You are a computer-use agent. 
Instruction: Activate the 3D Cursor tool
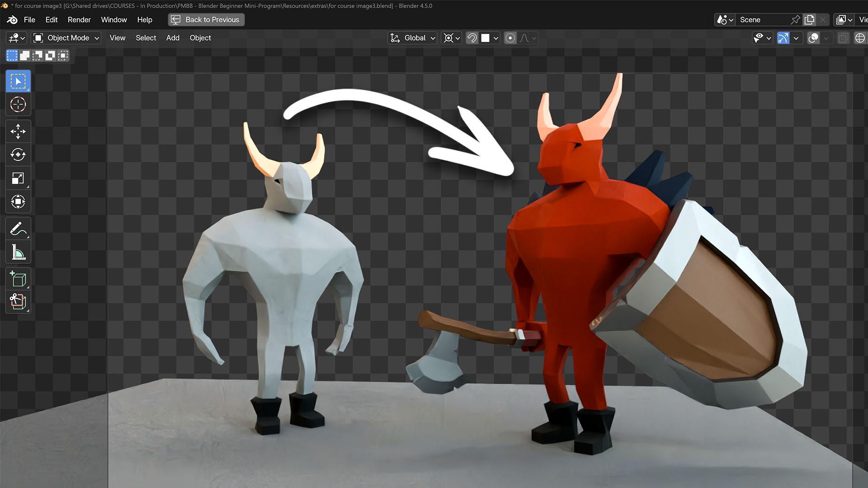(x=18, y=105)
